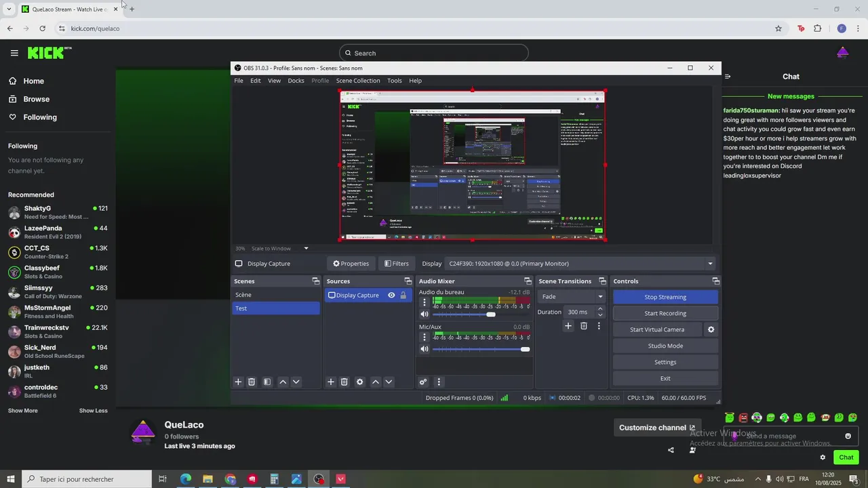The height and width of the screenshot is (488, 868).
Task: Click Send a message chat input
Action: (790, 436)
